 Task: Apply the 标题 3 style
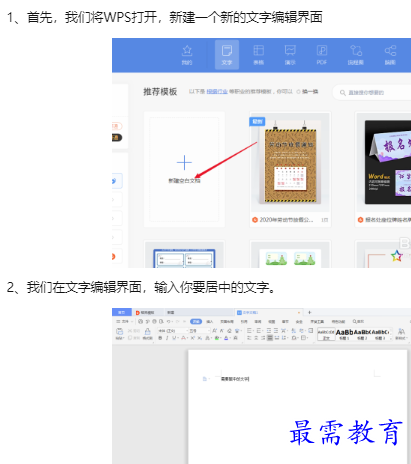(380, 334)
